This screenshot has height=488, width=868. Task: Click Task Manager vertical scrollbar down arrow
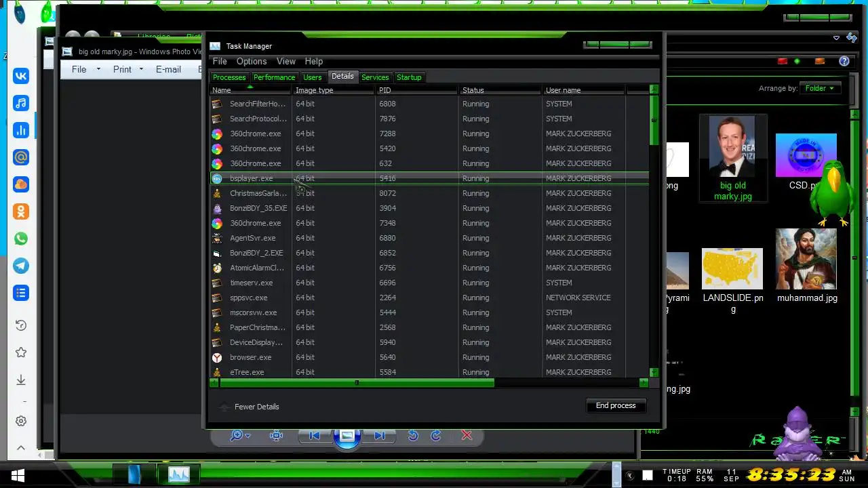654,372
